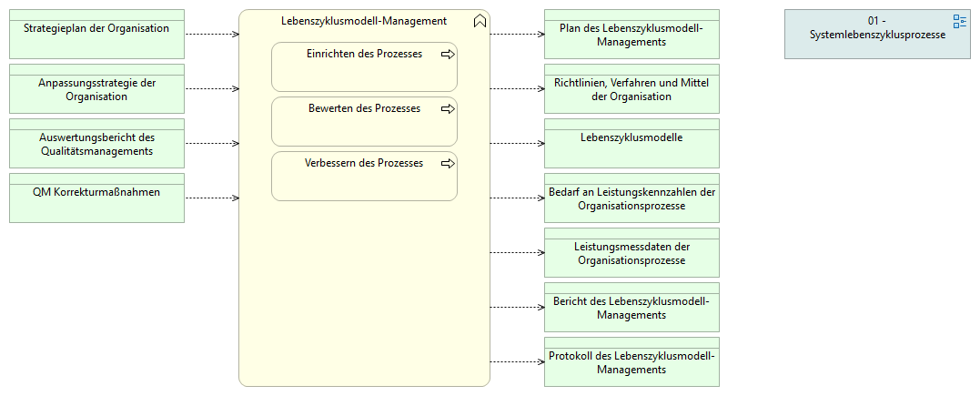Click the process arrow icon in Einrichten des Prozesses
Viewport: 980px width, 396px height.
(x=448, y=55)
